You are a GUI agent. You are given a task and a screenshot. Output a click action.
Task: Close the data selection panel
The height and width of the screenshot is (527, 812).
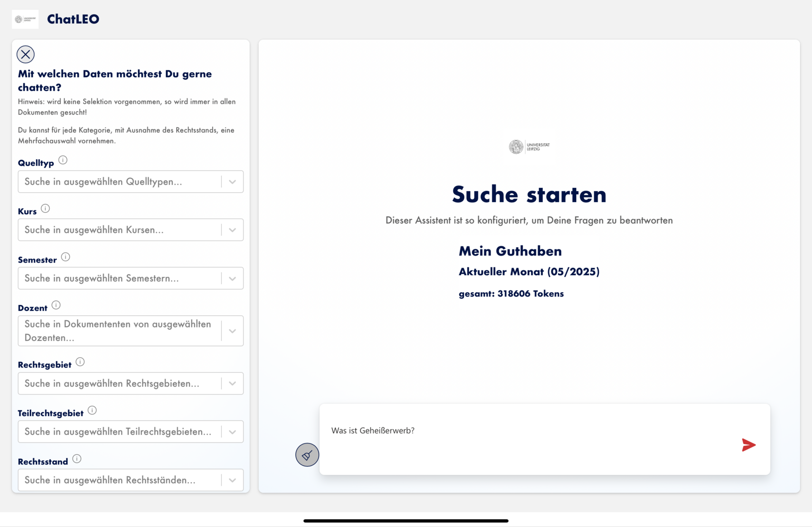point(25,54)
